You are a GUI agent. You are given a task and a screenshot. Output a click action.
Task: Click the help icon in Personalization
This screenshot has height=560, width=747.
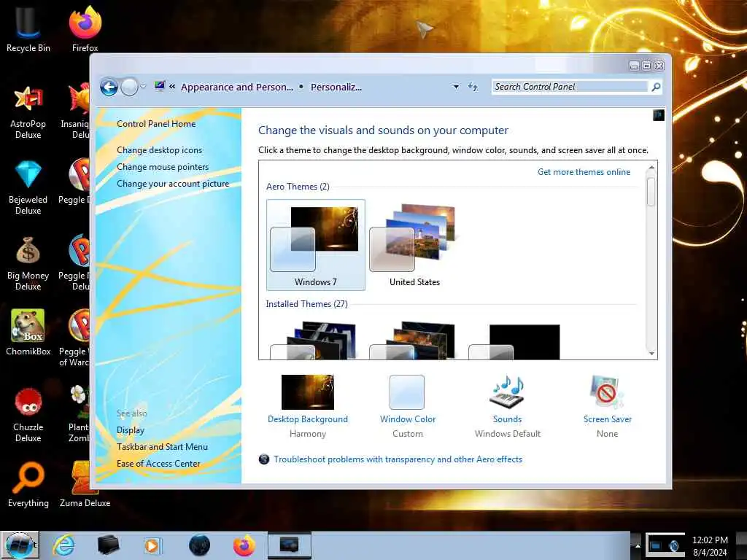coord(659,115)
